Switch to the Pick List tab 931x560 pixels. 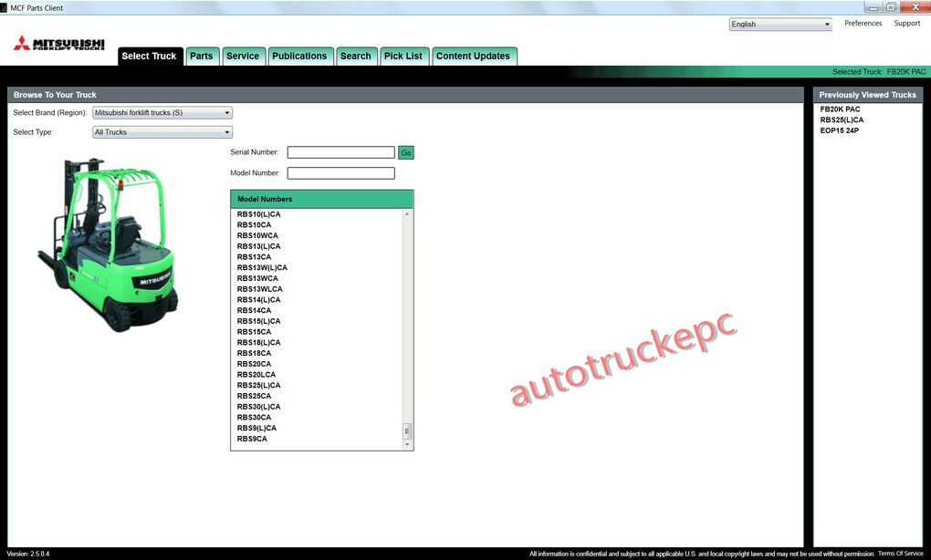pos(403,56)
